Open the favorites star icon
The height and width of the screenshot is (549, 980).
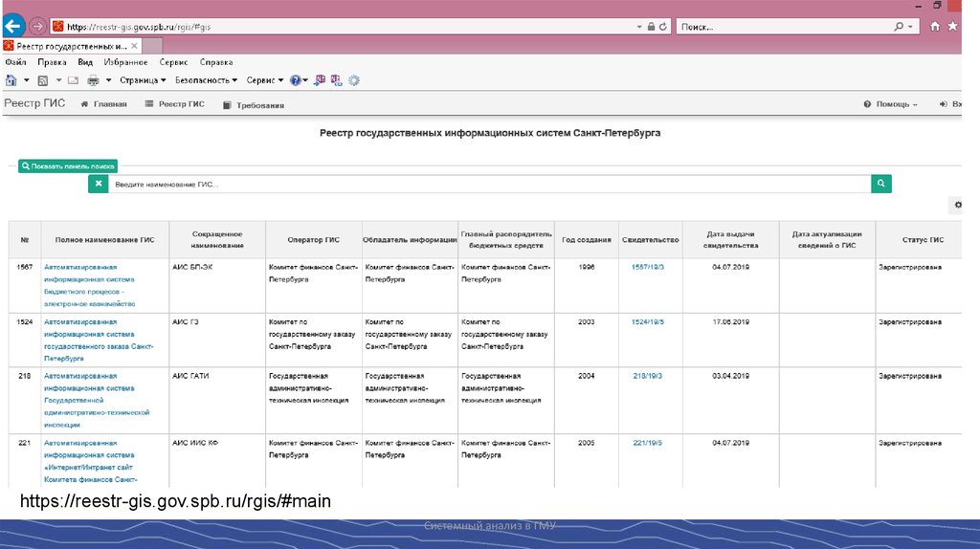[x=952, y=27]
